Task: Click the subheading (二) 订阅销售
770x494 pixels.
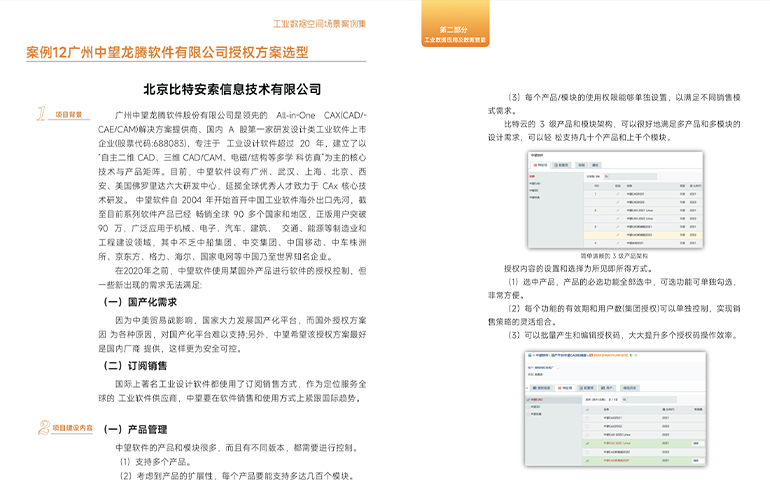Action: point(135,365)
